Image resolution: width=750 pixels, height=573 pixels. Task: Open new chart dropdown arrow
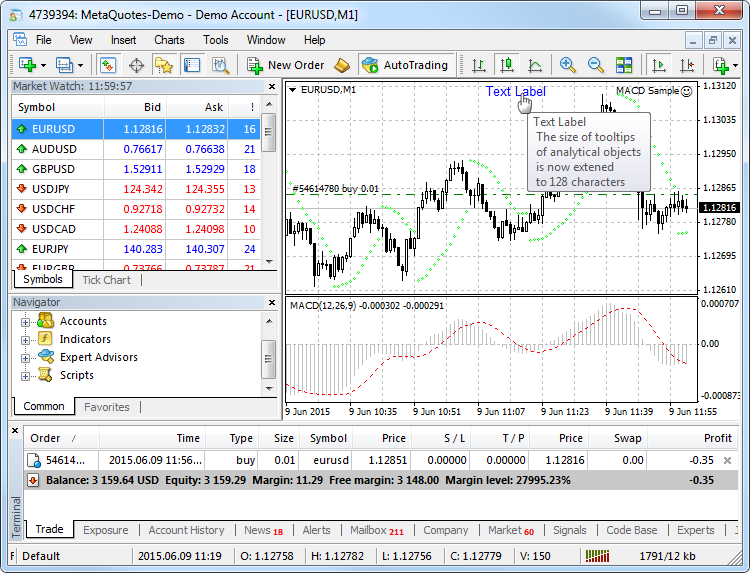coord(42,65)
